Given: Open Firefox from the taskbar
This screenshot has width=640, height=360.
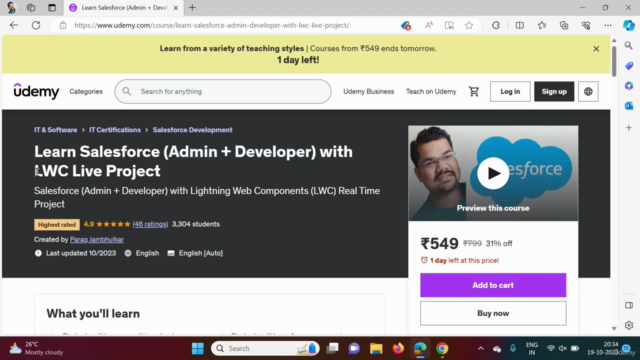Looking at the screenshot, I should pyautogui.click(x=398, y=348).
